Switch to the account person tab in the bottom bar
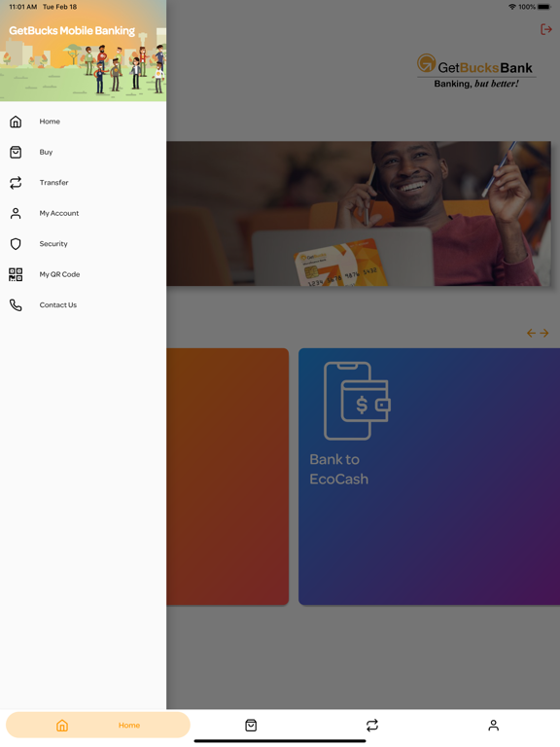560x747 pixels. (493, 725)
